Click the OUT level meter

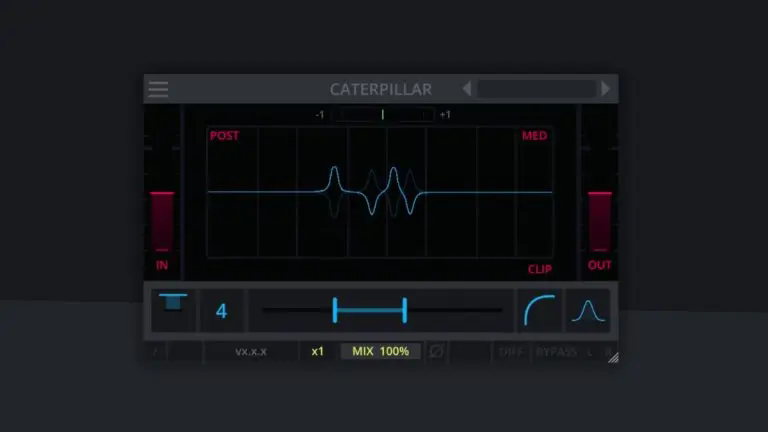[x=600, y=221]
